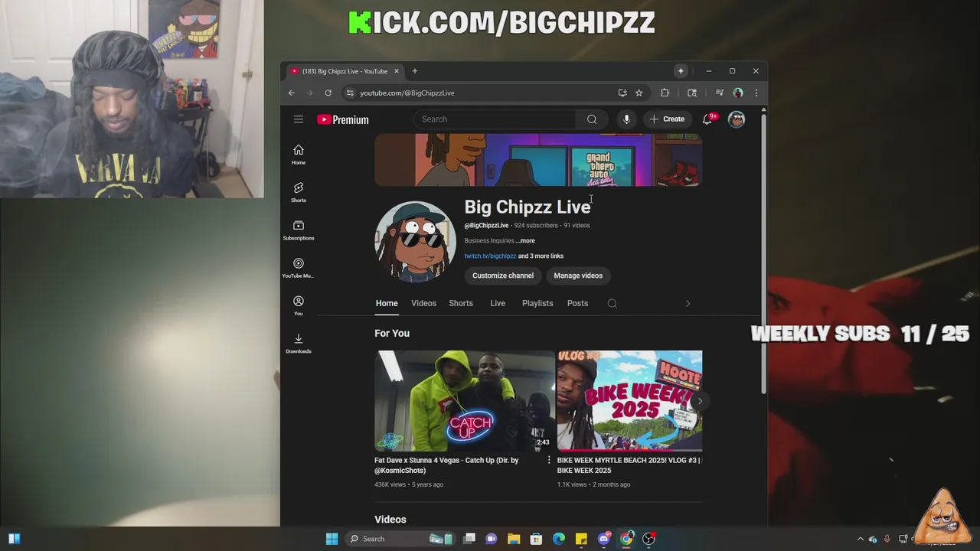Open the Catch Up video thumbnail
Viewport: 980px width, 551px height.
(464, 401)
